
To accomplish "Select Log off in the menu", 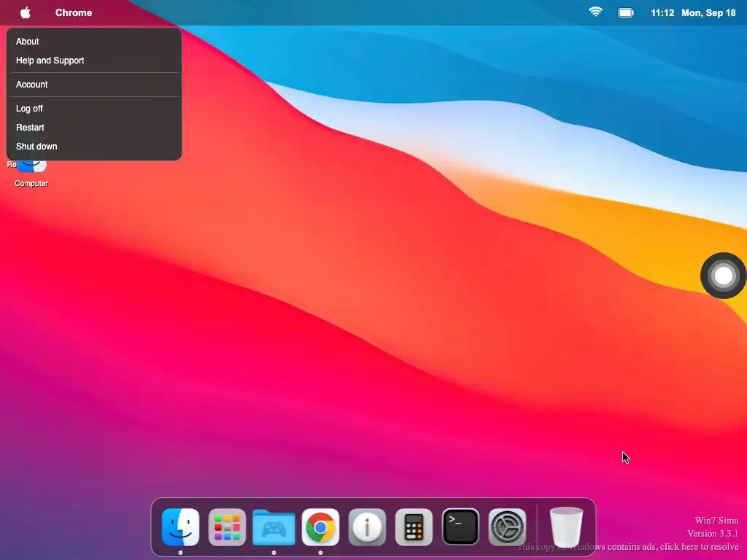I will (x=94, y=108).
